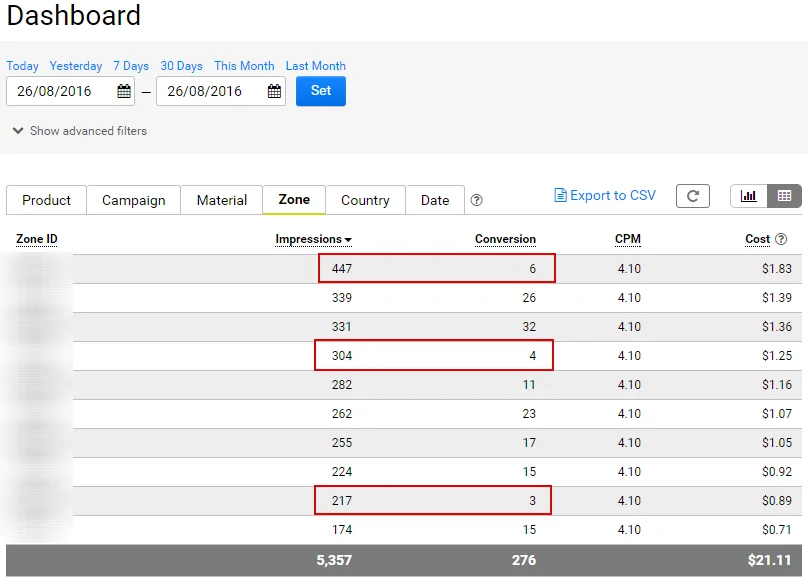Click the $1.07 cost cell
Screen dimensions: 808x581
[777, 413]
